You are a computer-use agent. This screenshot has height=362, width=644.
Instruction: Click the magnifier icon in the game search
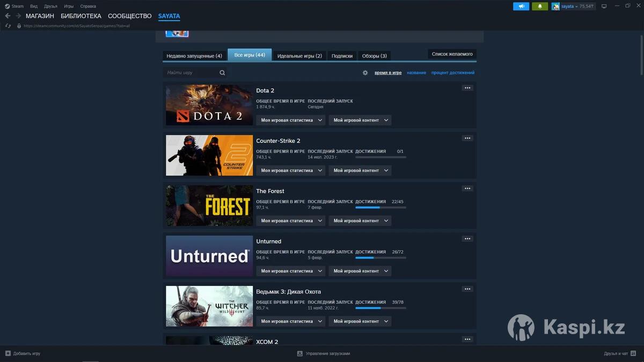[x=222, y=72]
